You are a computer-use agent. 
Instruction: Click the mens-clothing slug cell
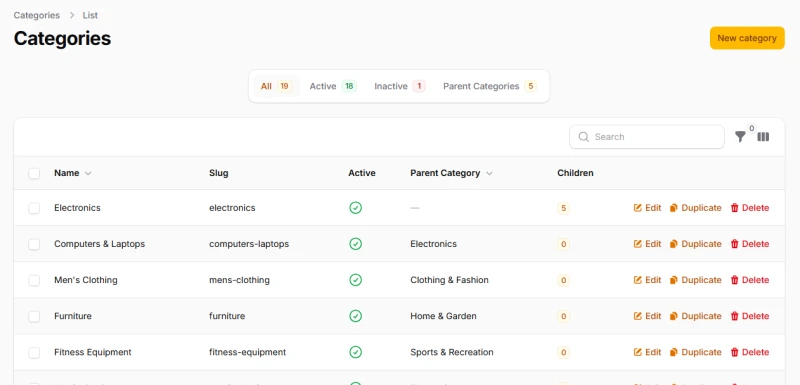239,280
